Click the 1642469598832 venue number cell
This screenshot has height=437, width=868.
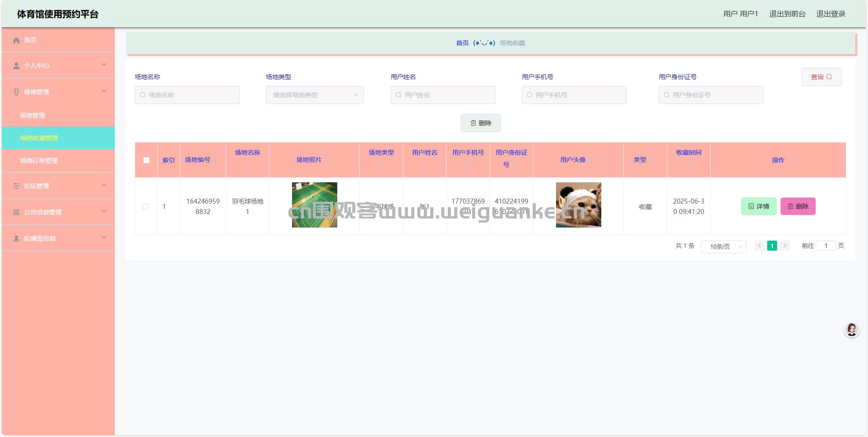[203, 206]
